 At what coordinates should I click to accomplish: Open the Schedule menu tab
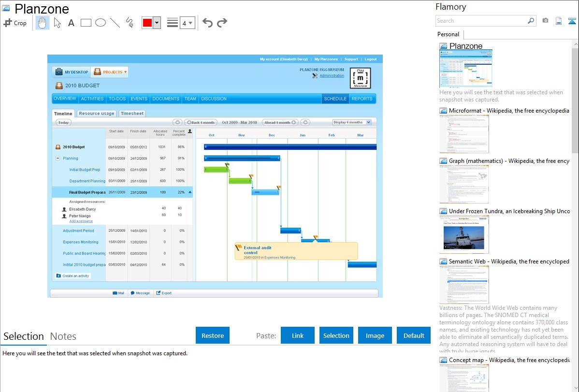click(x=335, y=99)
